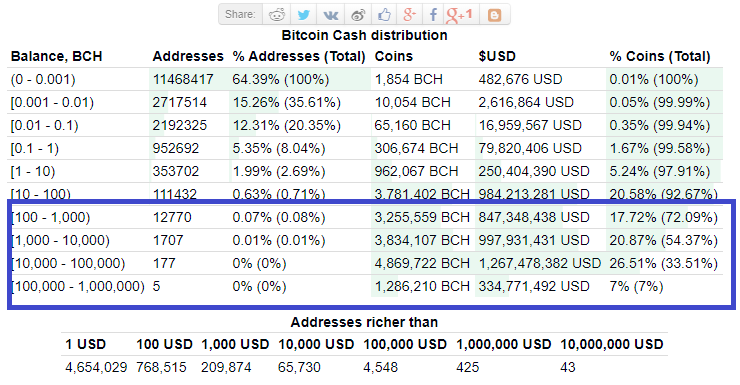Screen dimensions: 740x385
Task: Click the 209,874 addresses count
Action: [x=226, y=368]
